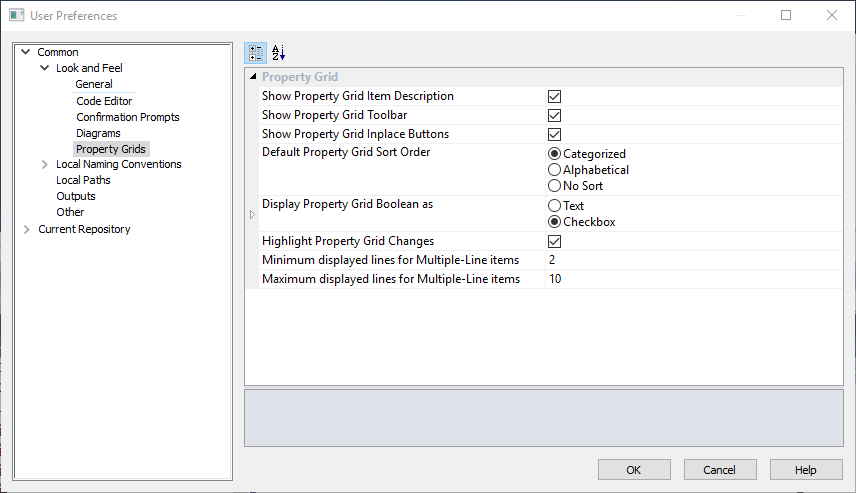Disable Highlight Property Grid Changes checkbox
Viewport: 856px width, 493px height.
point(554,241)
